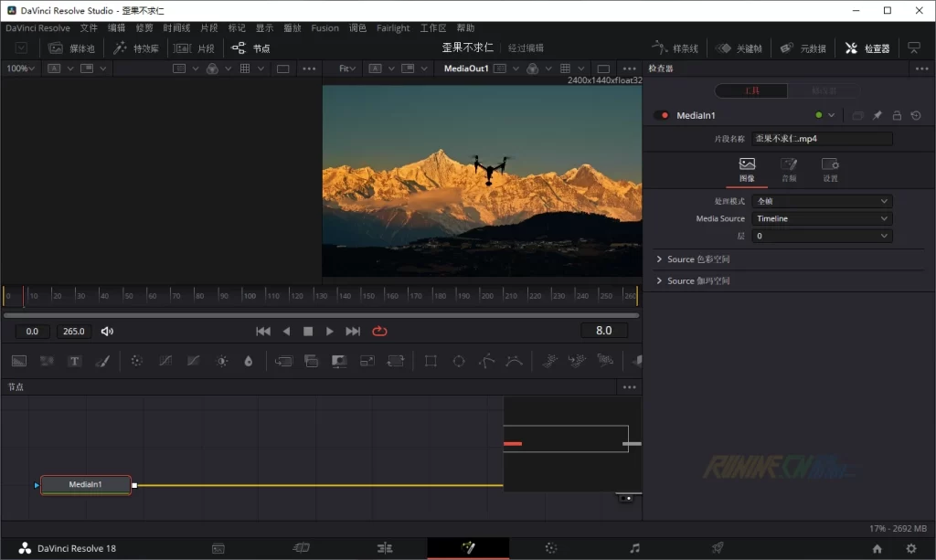Toggle the MediaIn1 enable switch

(662, 116)
